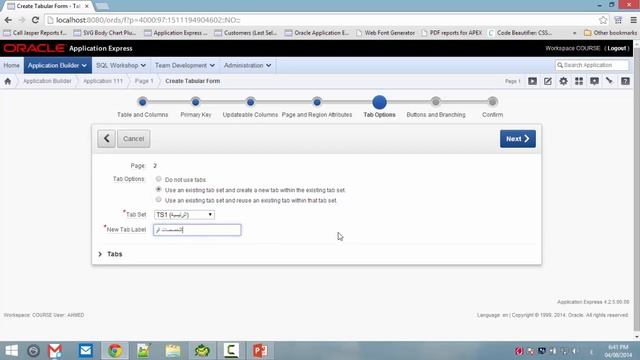Open the Mail app in taskbar
Image resolution: width=640 pixels, height=360 pixels.
(x=86, y=351)
